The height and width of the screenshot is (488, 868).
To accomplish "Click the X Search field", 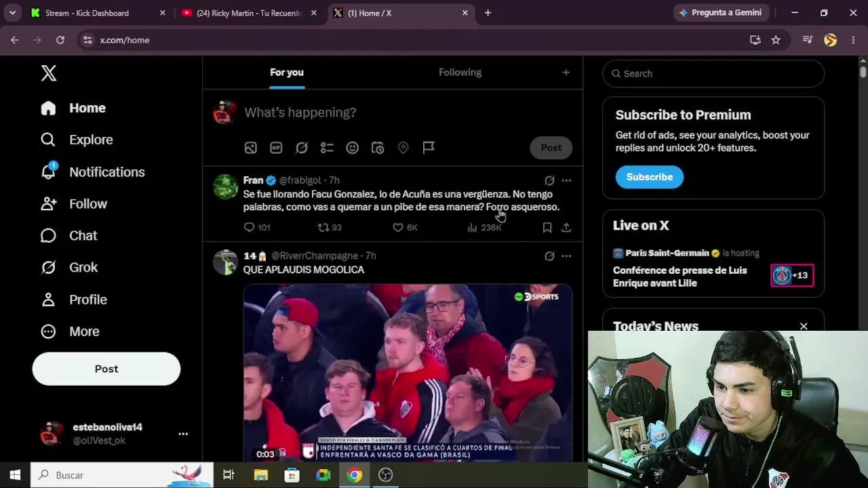I will [x=713, y=73].
